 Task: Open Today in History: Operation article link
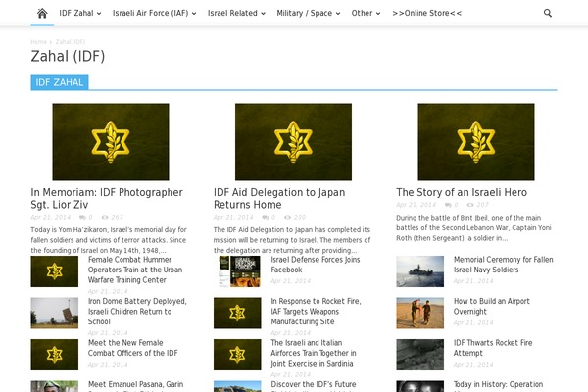(x=498, y=384)
